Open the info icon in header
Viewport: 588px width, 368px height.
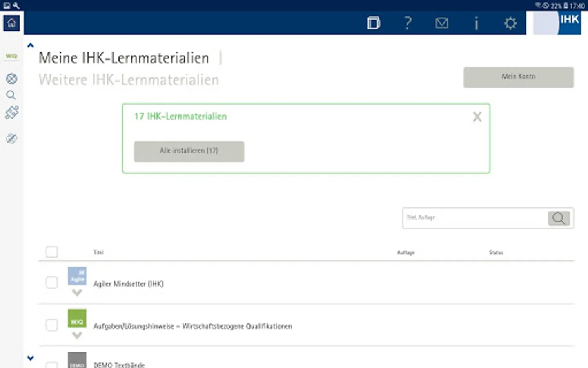point(476,23)
